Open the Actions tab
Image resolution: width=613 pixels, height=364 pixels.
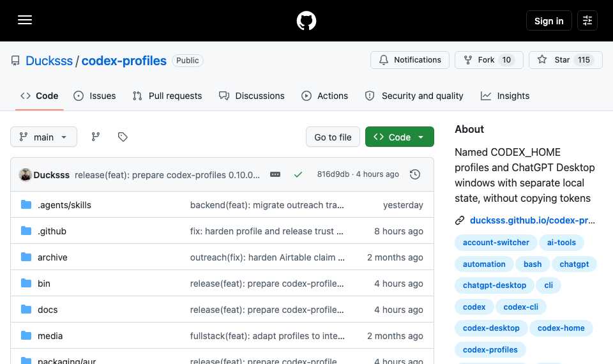(324, 96)
